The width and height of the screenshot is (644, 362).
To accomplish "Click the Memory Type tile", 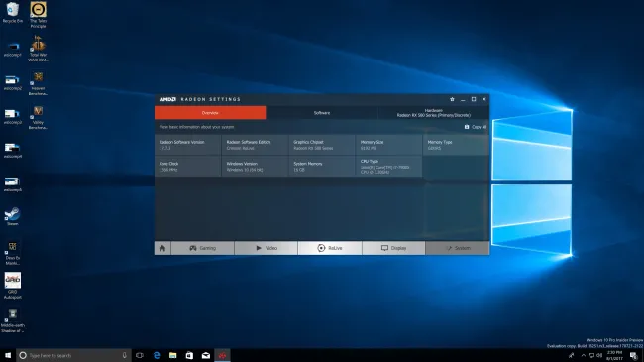I will click(456, 145).
